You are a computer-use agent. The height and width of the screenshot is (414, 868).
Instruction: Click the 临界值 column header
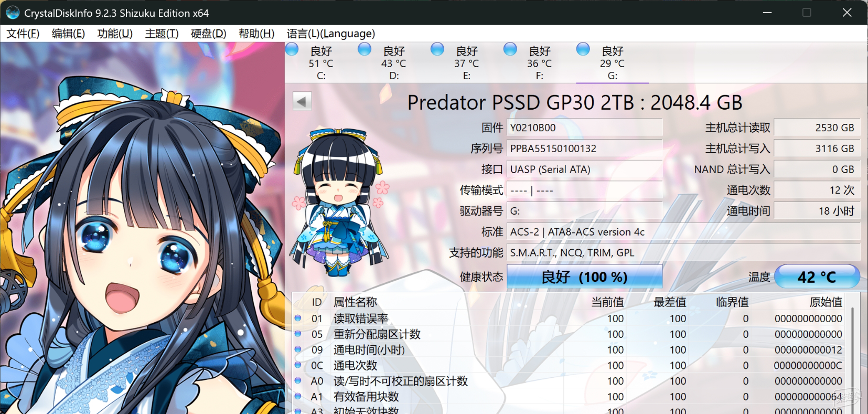pos(732,302)
